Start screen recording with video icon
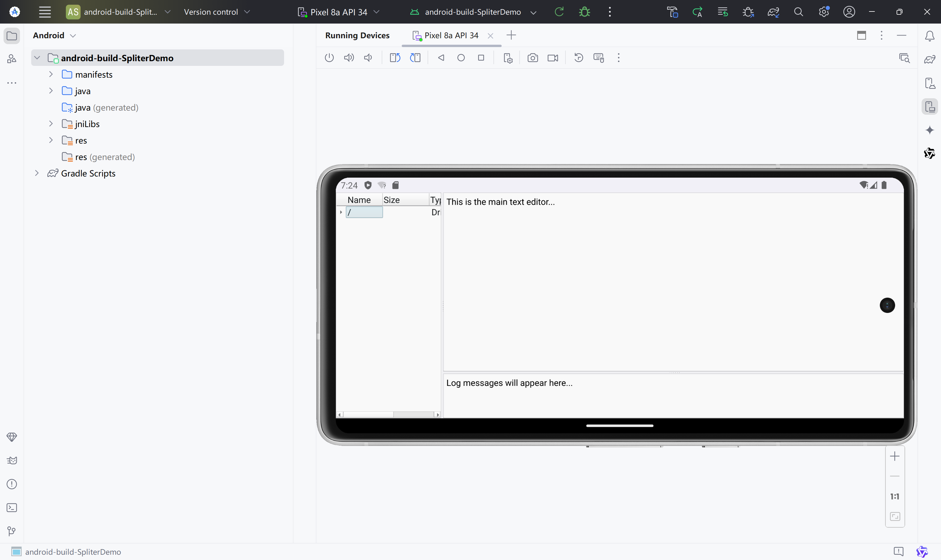Screen dimensions: 941x560 552,58
